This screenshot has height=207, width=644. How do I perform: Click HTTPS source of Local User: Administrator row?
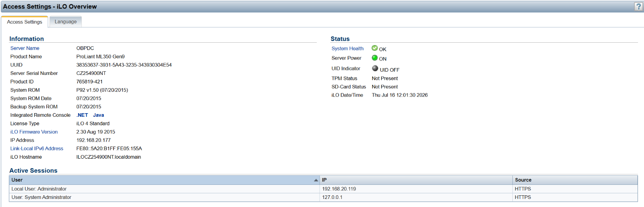point(523,189)
